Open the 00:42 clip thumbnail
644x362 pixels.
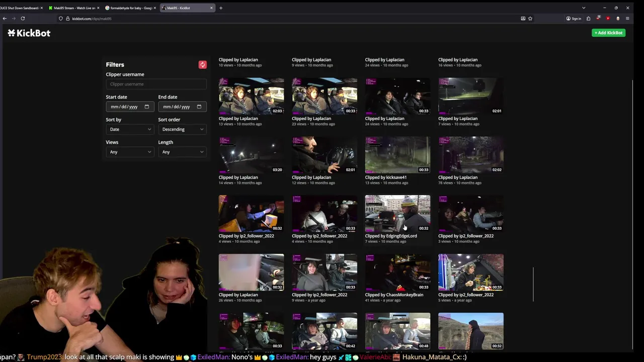coord(325,331)
